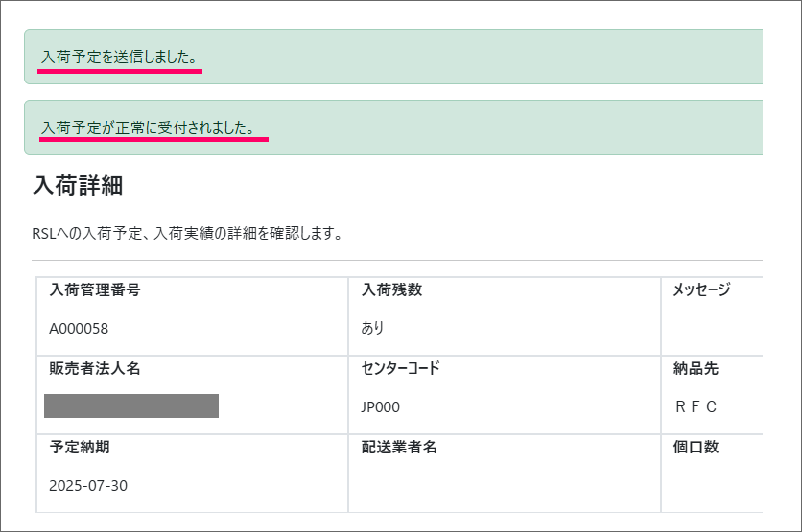The width and height of the screenshot is (802, 532).
Task: Click the 入荷詳細 page heading
Action: (78, 185)
